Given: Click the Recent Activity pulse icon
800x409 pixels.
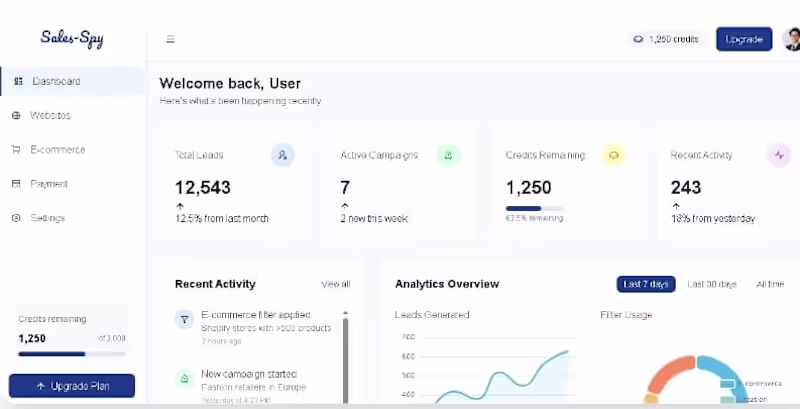Looking at the screenshot, I should [x=779, y=155].
